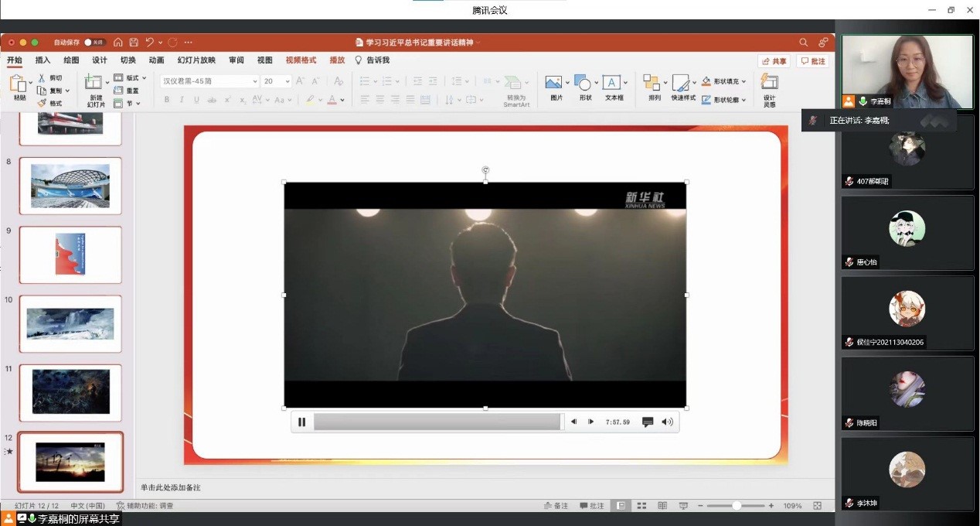Switch to slide sorter view in status bar
The width and height of the screenshot is (980, 526).
pos(641,506)
